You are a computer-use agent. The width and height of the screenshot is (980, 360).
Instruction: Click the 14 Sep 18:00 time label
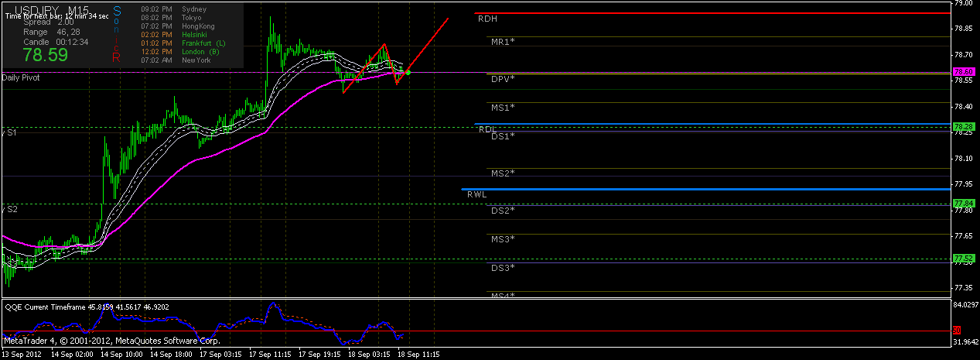(x=170, y=354)
